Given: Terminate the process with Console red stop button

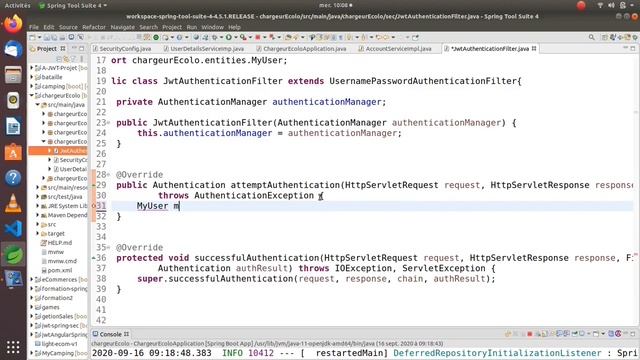Looking at the screenshot, I should (529, 334).
